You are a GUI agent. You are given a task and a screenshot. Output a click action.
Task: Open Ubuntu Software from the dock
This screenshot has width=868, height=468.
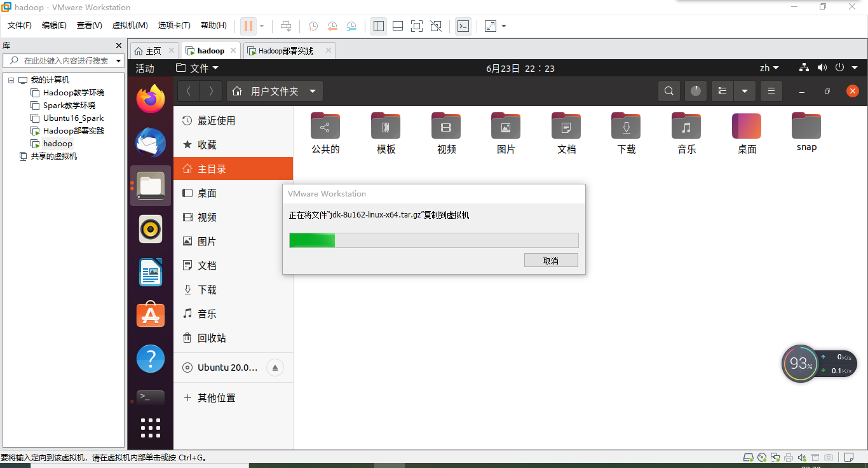(x=151, y=314)
